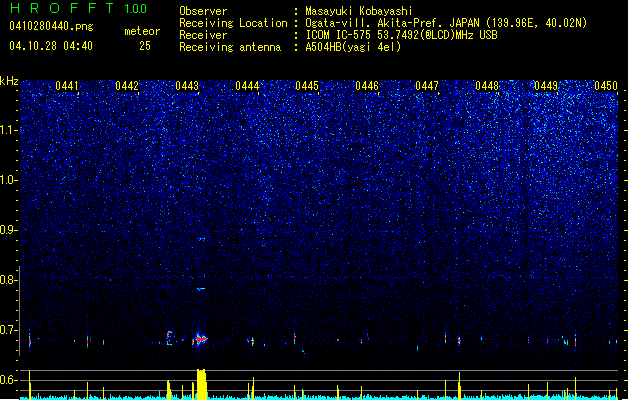
Task: Click the date stamp 04.10.28 04:40
Action: tap(51, 46)
